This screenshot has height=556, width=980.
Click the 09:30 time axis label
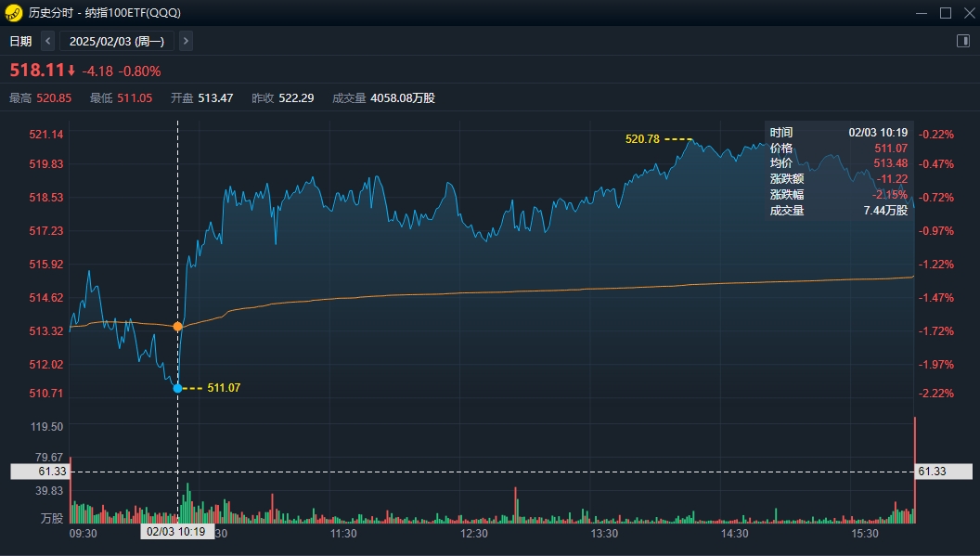point(84,534)
